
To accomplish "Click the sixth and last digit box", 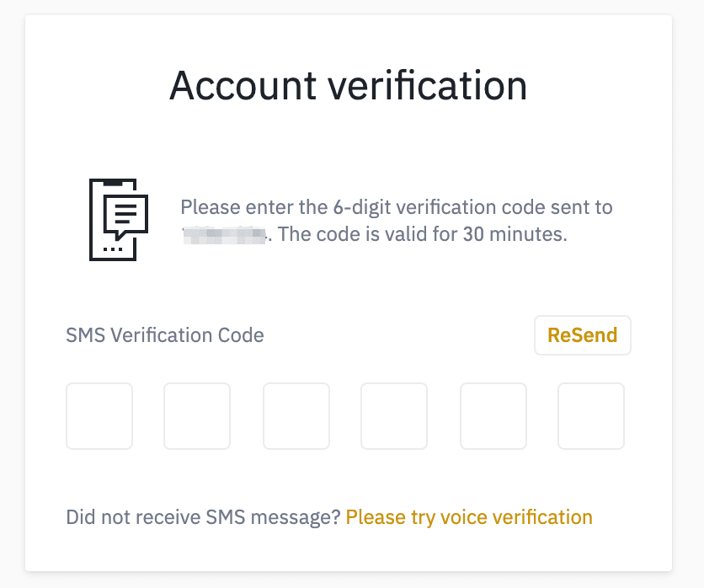I will click(591, 416).
